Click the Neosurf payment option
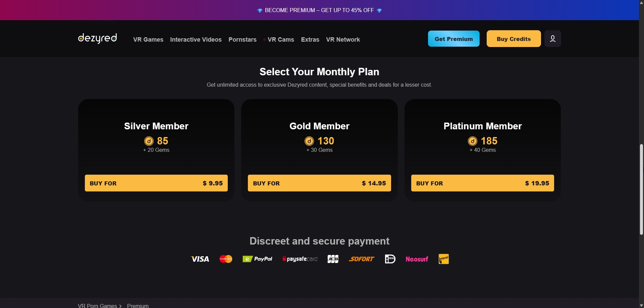This screenshot has width=644, height=308. pyautogui.click(x=417, y=259)
